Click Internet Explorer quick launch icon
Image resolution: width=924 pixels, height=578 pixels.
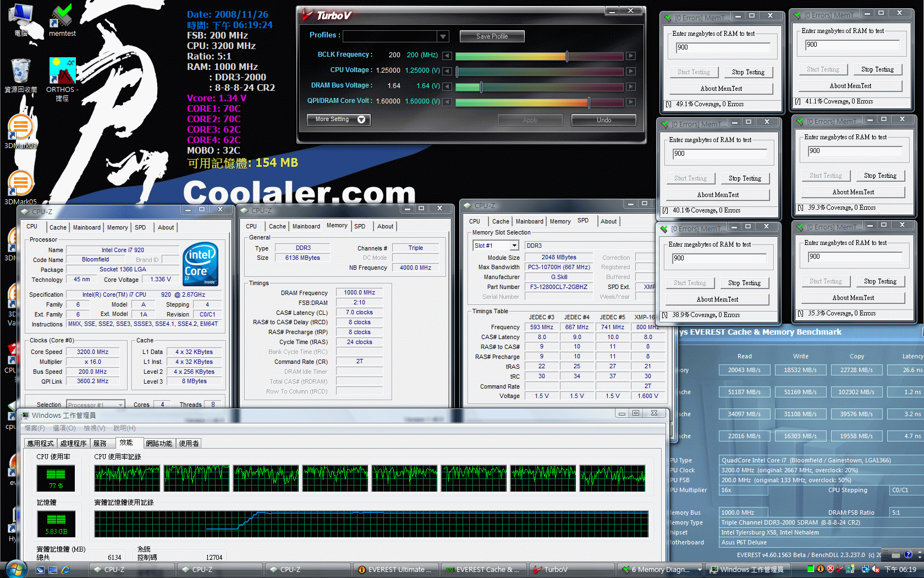(x=66, y=570)
